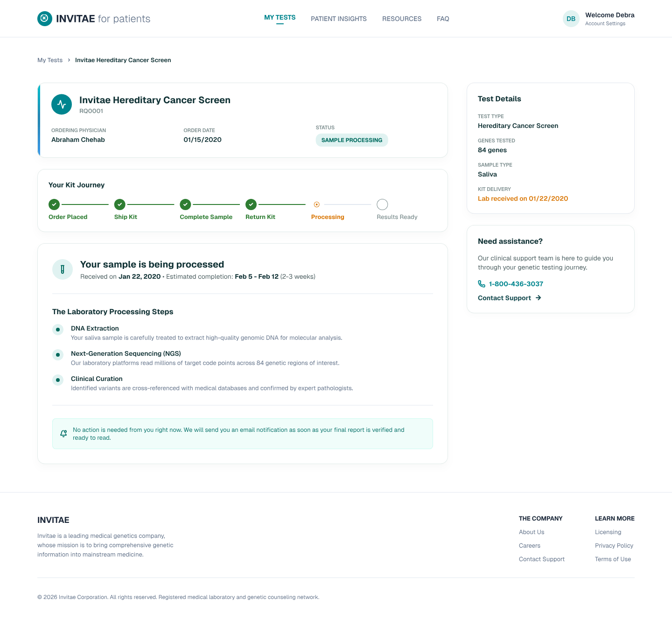The image size is (672, 620).
Task: Open Careers footer link
Action: 530,546
